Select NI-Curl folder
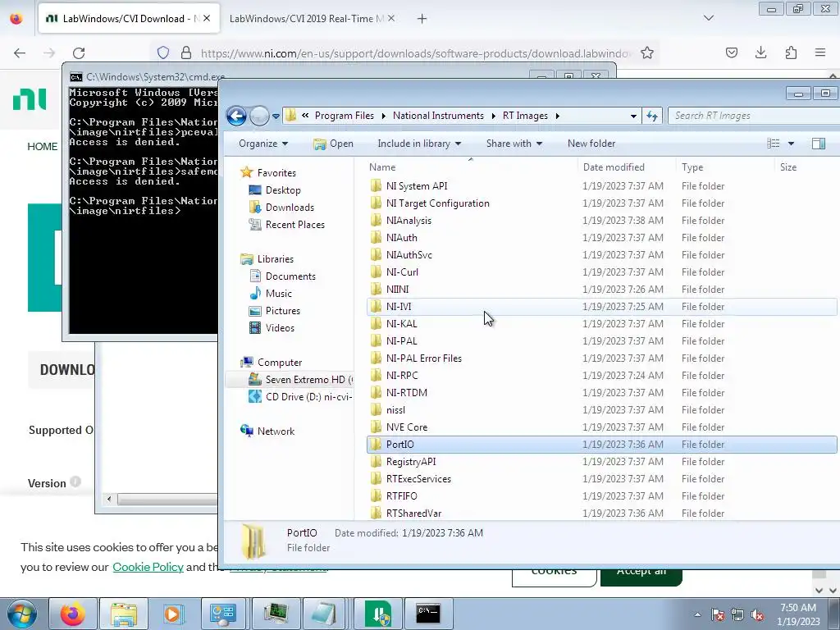Image resolution: width=840 pixels, height=630 pixels. [402, 272]
